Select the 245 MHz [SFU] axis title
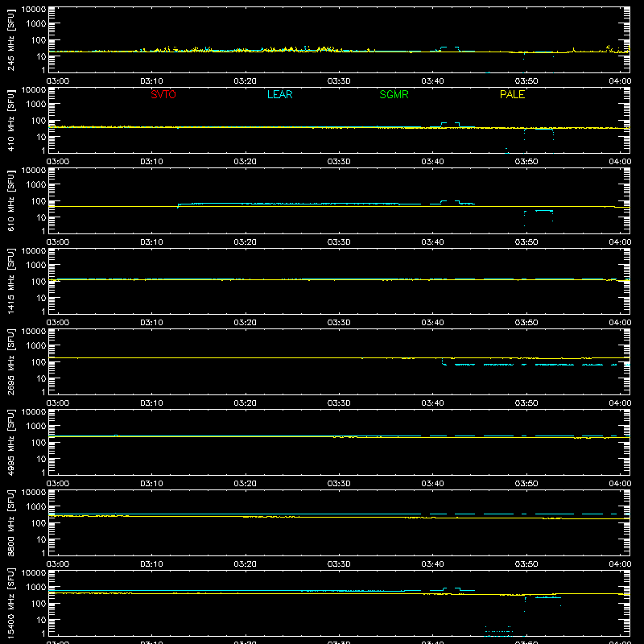The height and width of the screenshot is (644, 644). coord(11,39)
